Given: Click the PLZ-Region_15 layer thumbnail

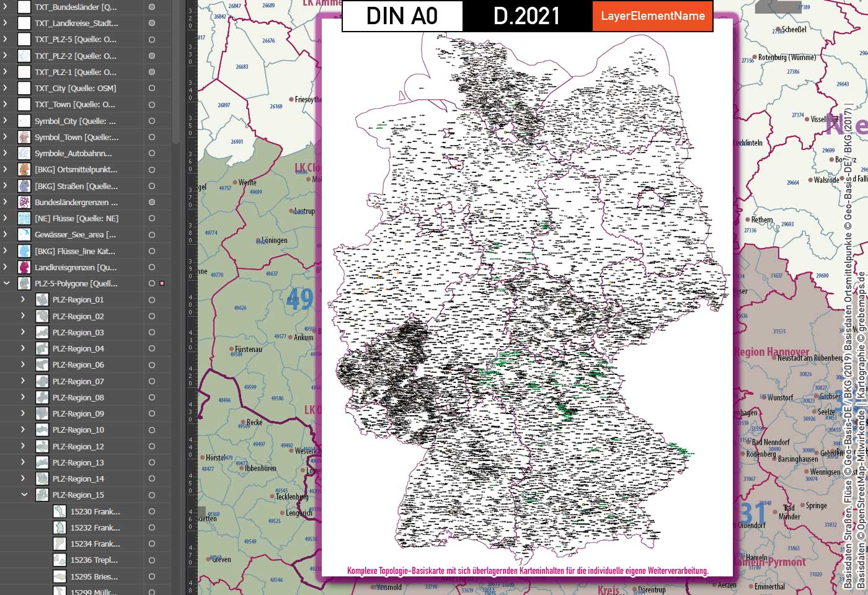Looking at the screenshot, I should point(42,495).
